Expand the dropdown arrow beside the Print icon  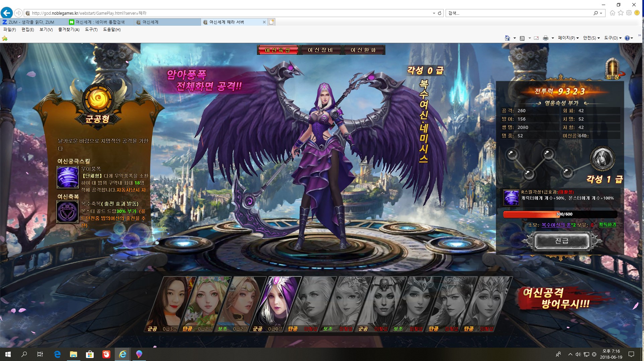553,38
